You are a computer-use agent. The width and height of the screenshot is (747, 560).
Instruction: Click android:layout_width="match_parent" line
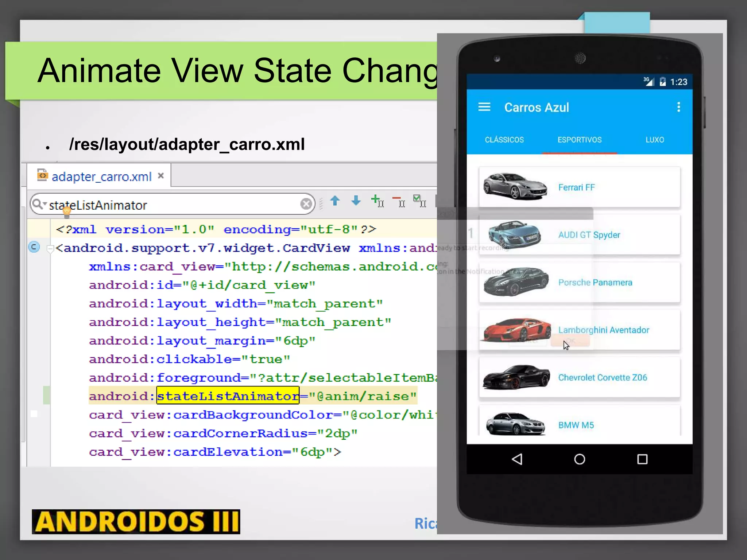pos(236,303)
